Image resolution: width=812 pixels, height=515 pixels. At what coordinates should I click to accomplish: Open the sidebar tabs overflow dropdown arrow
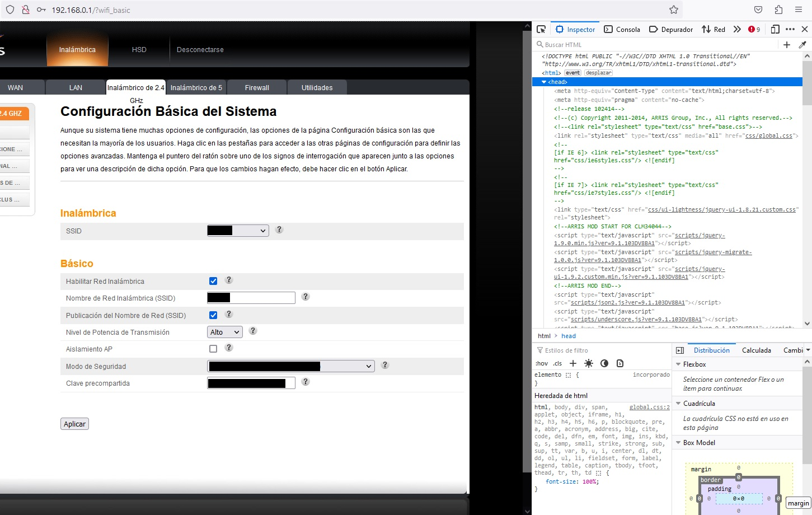(x=808, y=350)
